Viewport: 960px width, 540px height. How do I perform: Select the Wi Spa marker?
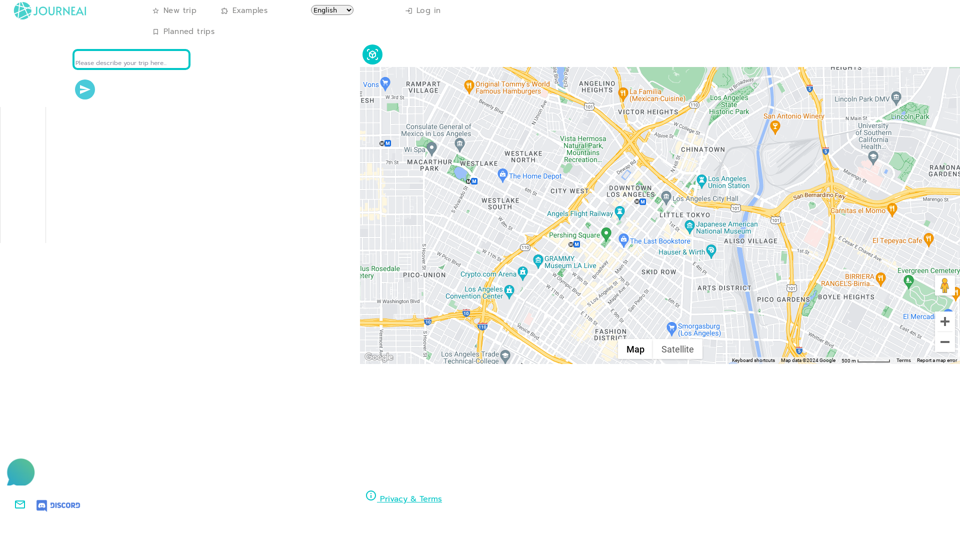tap(432, 148)
